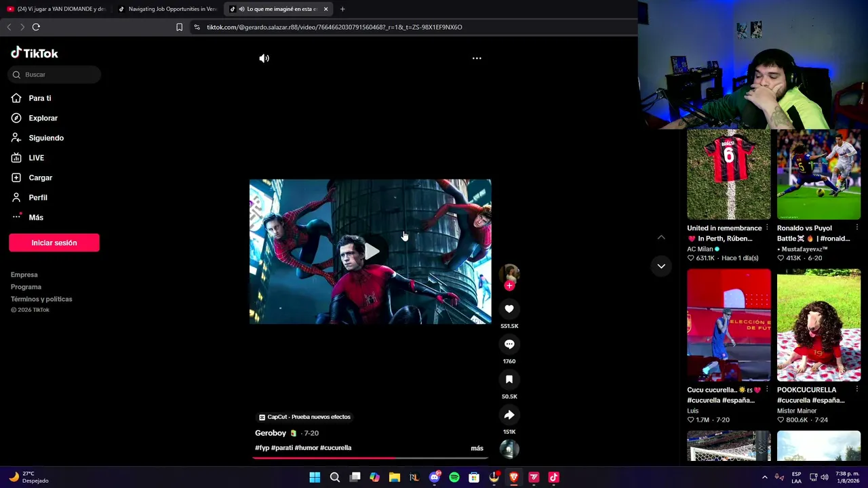
Task: Reload the page
Action: point(36,27)
